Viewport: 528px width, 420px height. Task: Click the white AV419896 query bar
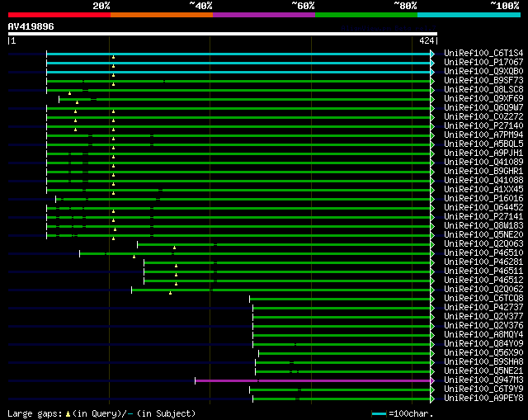[x=223, y=34]
